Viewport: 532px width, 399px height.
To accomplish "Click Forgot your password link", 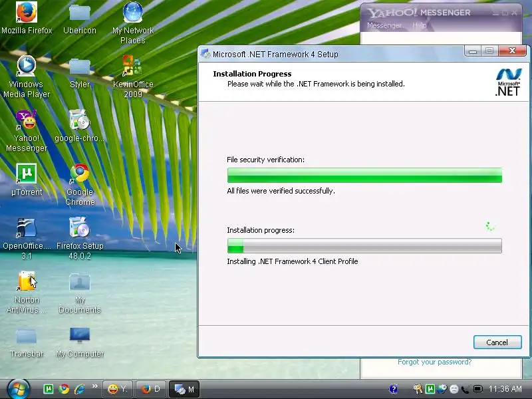I will click(x=435, y=362).
